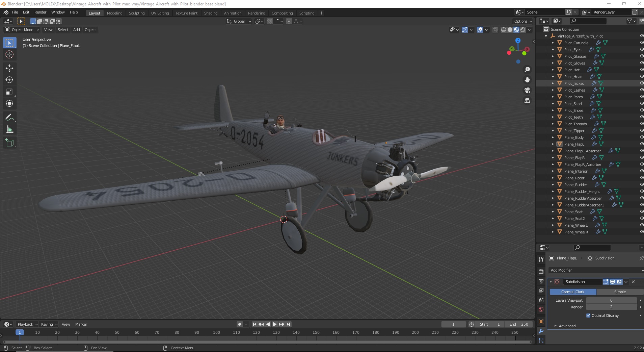644x352 pixels.
Task: Open Keying dropdown in timeline
Action: coord(49,324)
